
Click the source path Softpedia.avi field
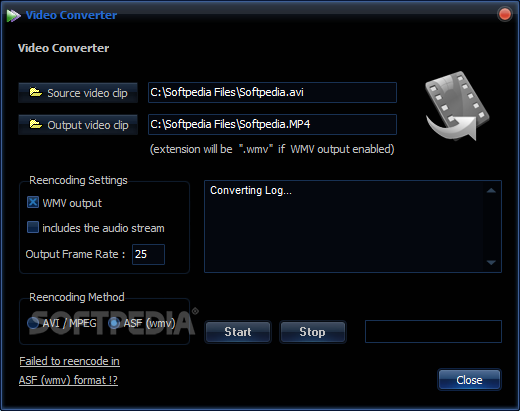coord(272,92)
